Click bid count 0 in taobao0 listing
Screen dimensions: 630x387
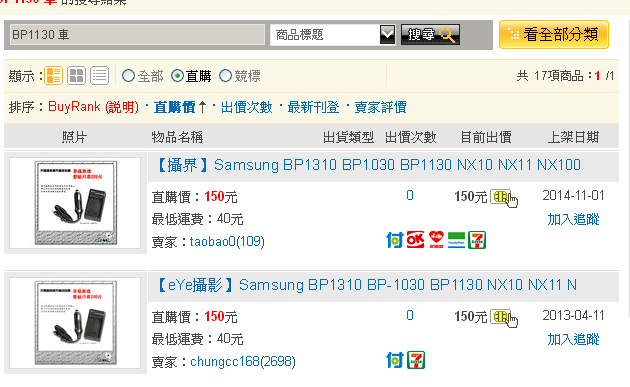pyautogui.click(x=410, y=196)
